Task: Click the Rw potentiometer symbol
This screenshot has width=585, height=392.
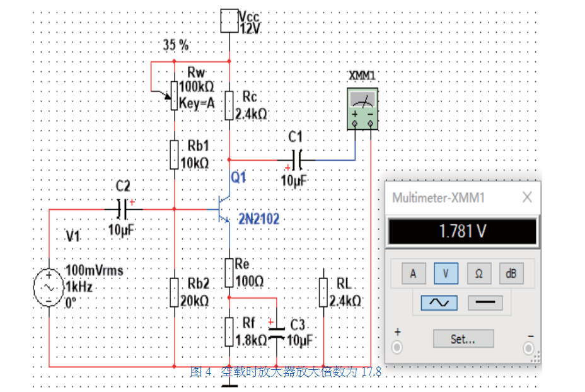Action: tap(173, 95)
